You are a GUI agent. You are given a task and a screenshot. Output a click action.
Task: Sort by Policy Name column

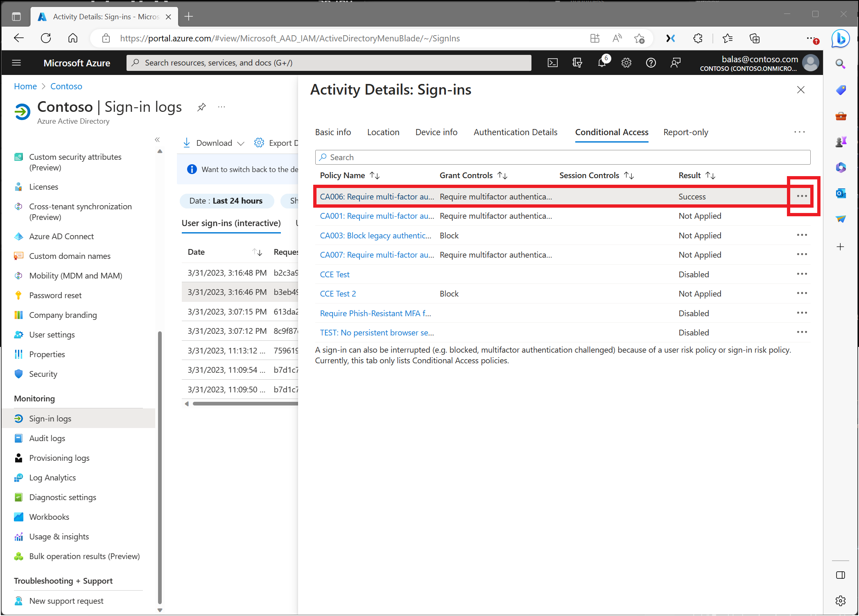click(x=349, y=175)
